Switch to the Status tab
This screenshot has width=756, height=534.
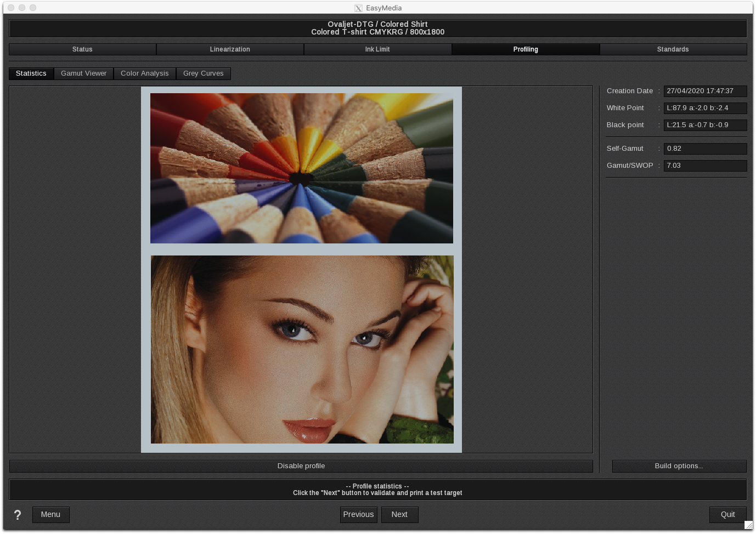[x=82, y=49]
